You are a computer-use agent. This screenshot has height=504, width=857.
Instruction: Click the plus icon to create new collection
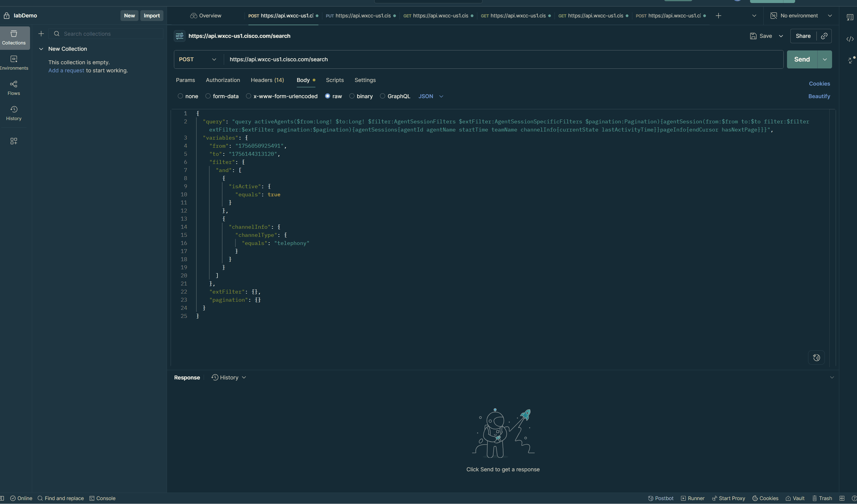41,34
